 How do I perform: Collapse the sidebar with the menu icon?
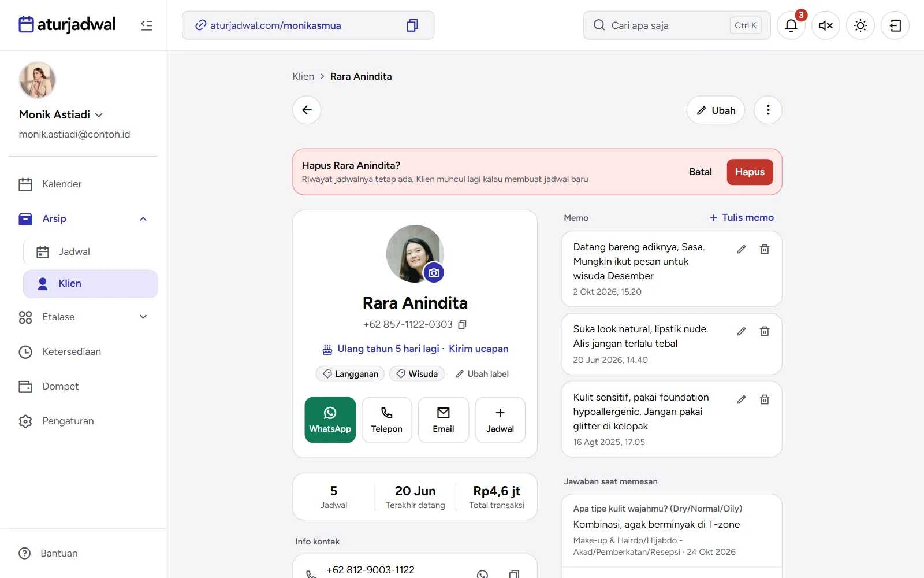click(147, 25)
